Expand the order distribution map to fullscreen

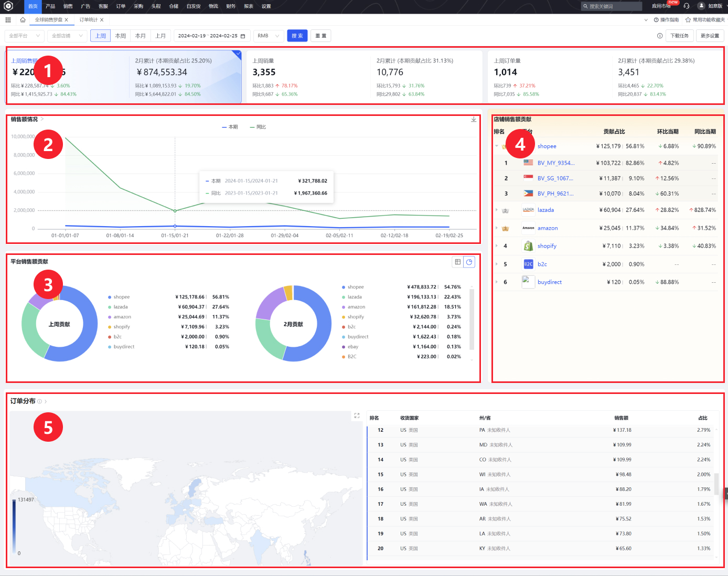pyautogui.click(x=357, y=415)
